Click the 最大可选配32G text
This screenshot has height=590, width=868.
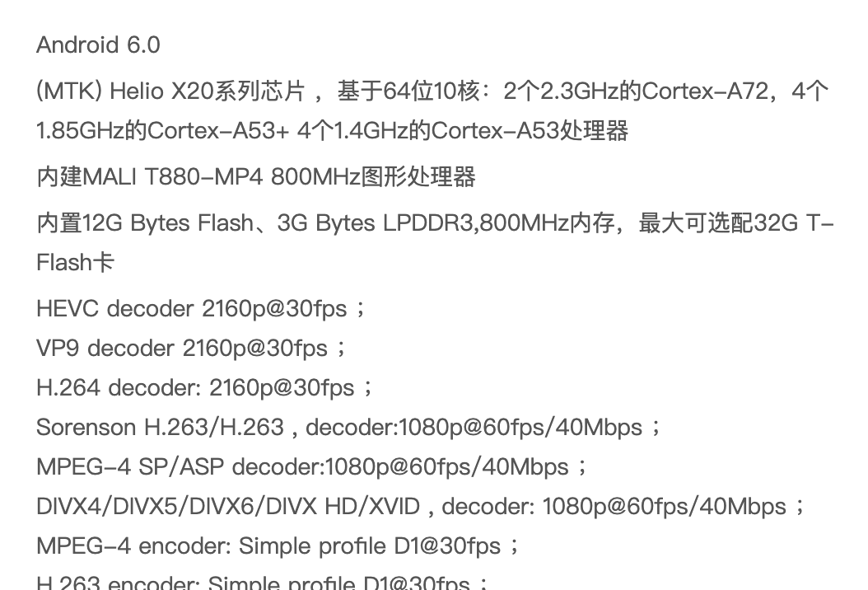pyautogui.click(x=718, y=223)
